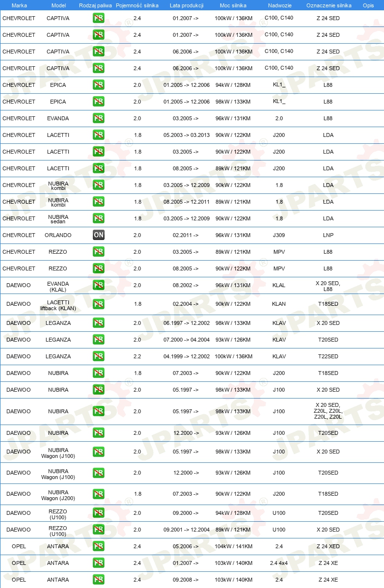The height and width of the screenshot is (588, 384).
Task: Select the 'NUBIRA Wagon (J200)' model cell
Action: click(x=58, y=495)
